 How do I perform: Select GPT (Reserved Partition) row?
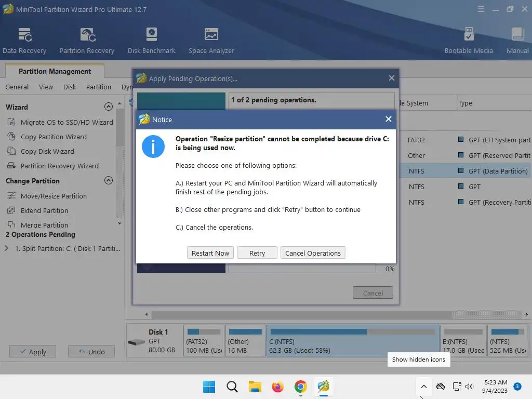point(465,155)
